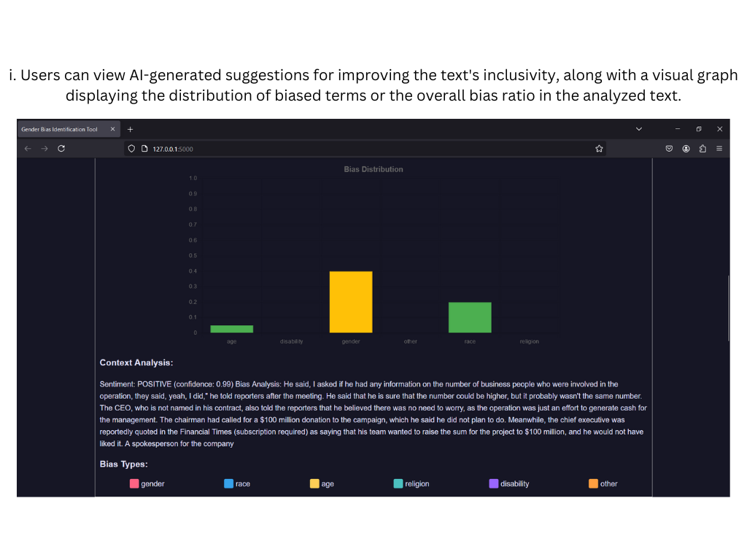Reload the page with refresh icon
This screenshot has width=747, height=560.
61,149
